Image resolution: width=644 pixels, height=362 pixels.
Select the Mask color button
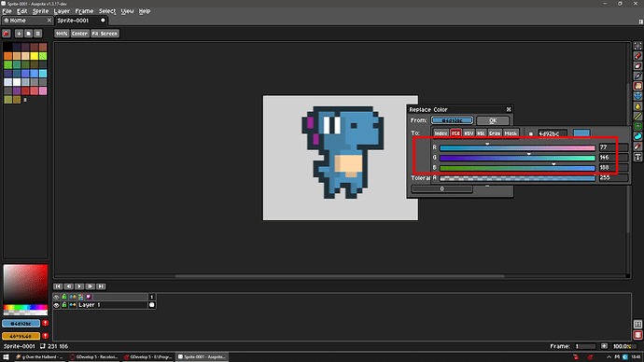coord(511,133)
